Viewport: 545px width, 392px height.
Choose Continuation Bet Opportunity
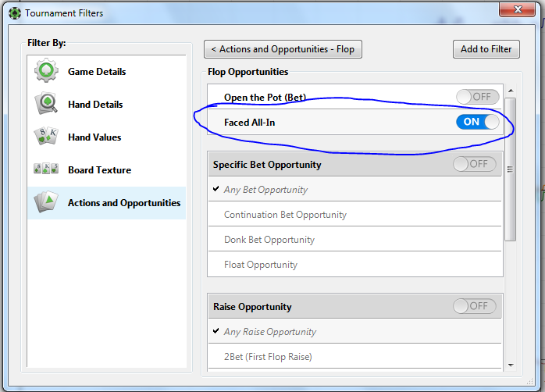tap(285, 215)
